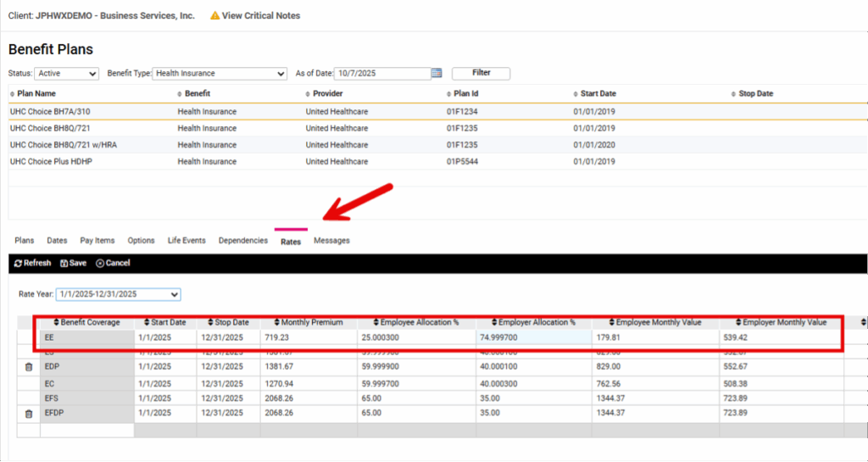Delete the EFDP coverage row using trash icon
Screen dimensions: 868x462
(28, 414)
